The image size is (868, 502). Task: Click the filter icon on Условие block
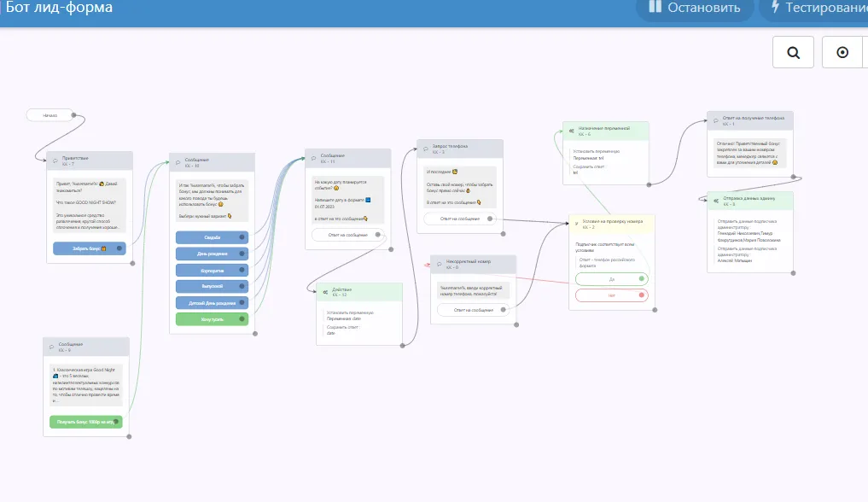click(x=576, y=224)
